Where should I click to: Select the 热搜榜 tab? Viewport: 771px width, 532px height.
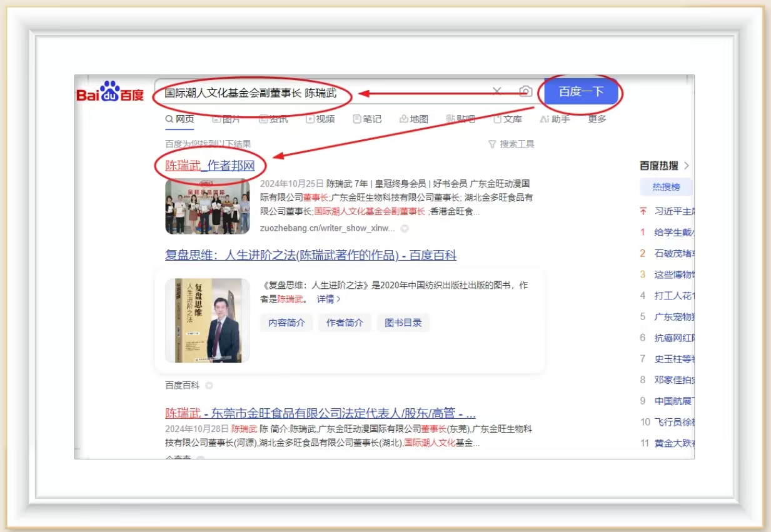click(666, 187)
